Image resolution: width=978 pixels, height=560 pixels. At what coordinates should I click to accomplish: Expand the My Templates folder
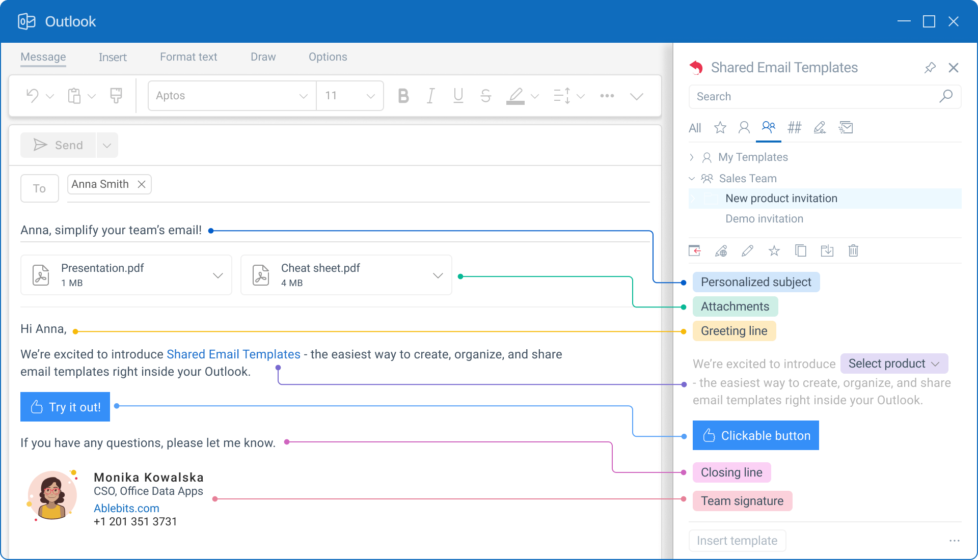point(692,157)
